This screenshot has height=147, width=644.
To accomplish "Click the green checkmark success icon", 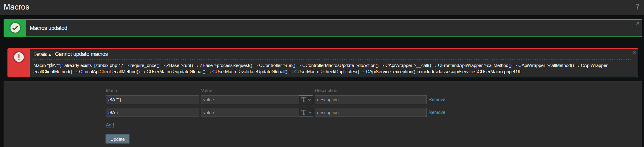I will [15, 28].
